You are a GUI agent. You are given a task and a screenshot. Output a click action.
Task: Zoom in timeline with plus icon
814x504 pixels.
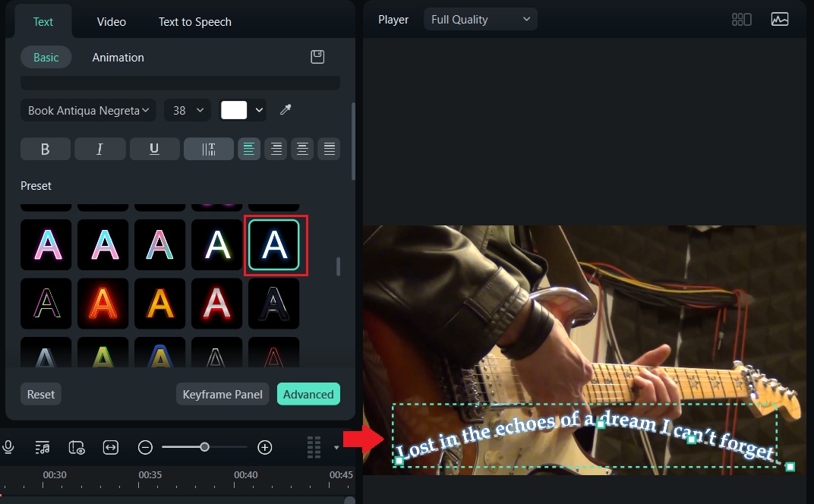265,447
